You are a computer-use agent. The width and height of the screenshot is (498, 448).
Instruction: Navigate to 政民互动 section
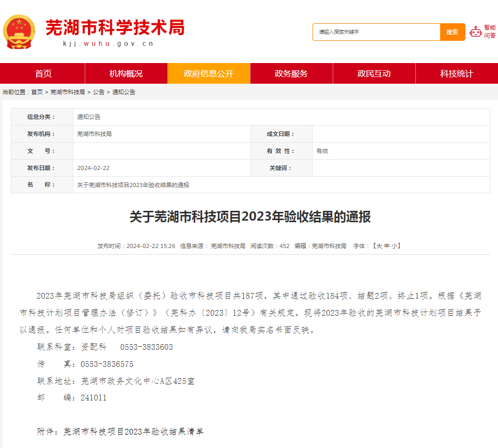tap(374, 73)
